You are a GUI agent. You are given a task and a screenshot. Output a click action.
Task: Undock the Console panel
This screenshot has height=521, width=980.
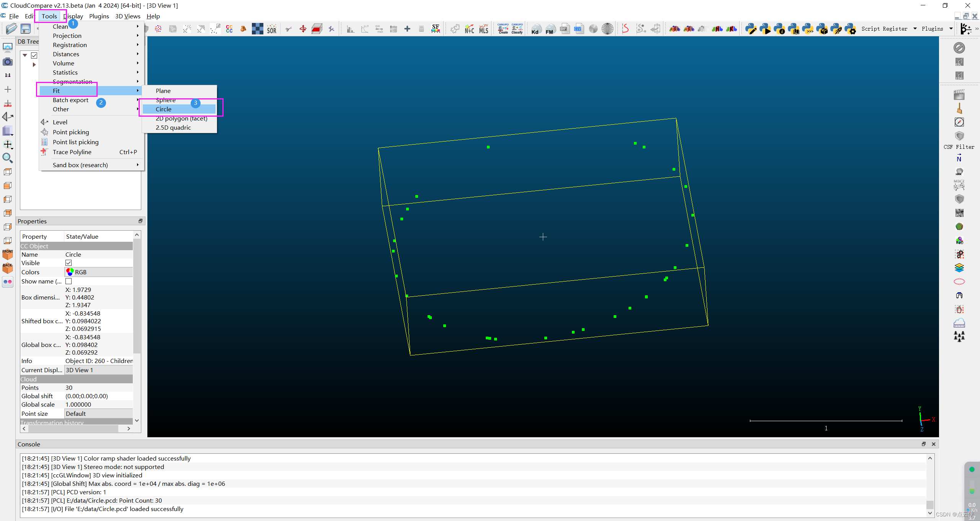[924, 444]
